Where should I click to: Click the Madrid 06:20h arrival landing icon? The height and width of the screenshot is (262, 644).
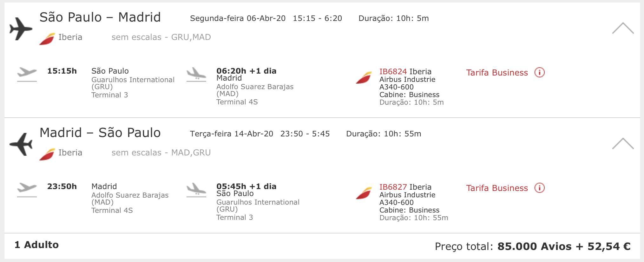[196, 75]
